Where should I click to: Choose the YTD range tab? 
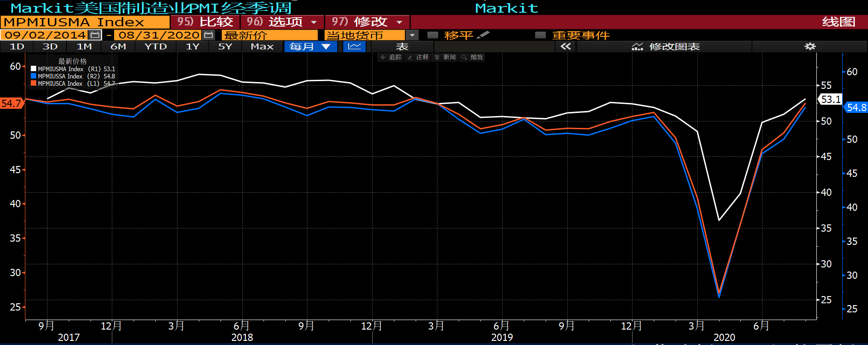(x=156, y=46)
